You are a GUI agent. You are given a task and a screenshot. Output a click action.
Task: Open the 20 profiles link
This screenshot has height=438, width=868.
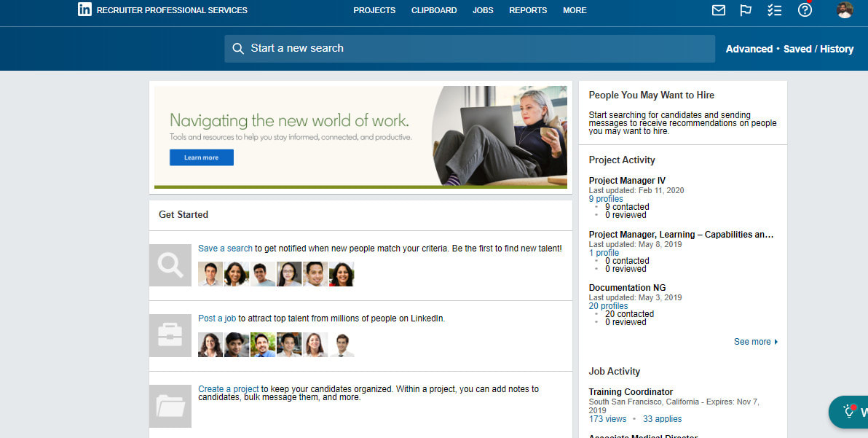tap(608, 306)
